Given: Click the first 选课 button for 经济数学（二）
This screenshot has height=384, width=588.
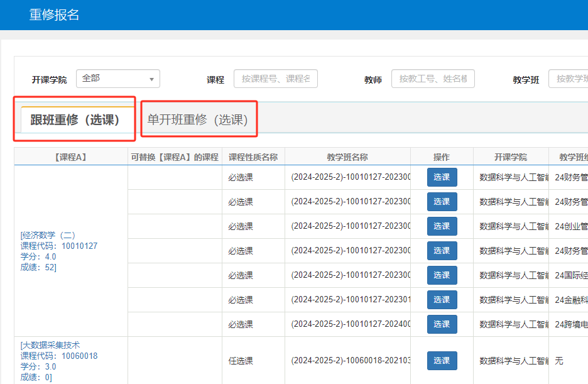Looking at the screenshot, I should (x=442, y=177).
